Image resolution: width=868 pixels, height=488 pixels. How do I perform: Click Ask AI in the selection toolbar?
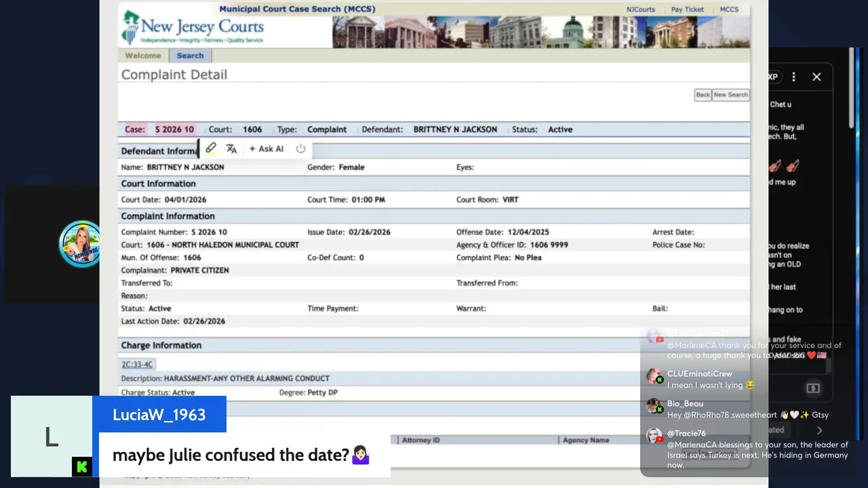(x=267, y=148)
